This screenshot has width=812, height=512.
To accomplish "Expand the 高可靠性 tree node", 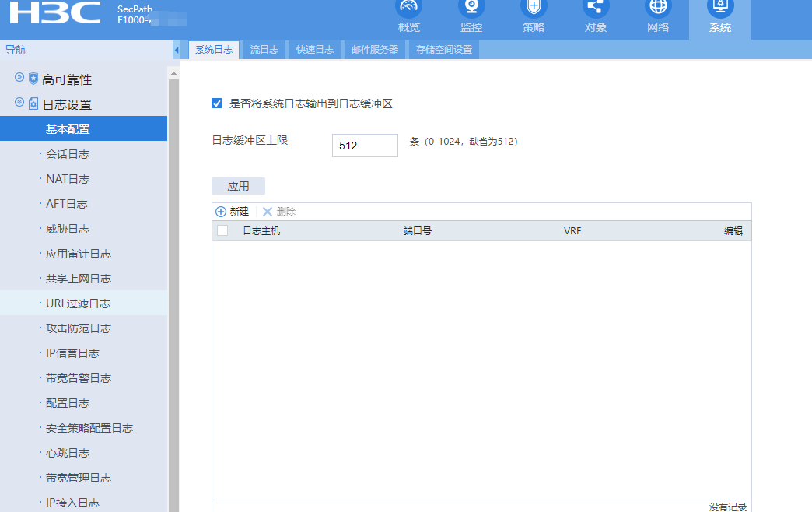I will click(19, 77).
